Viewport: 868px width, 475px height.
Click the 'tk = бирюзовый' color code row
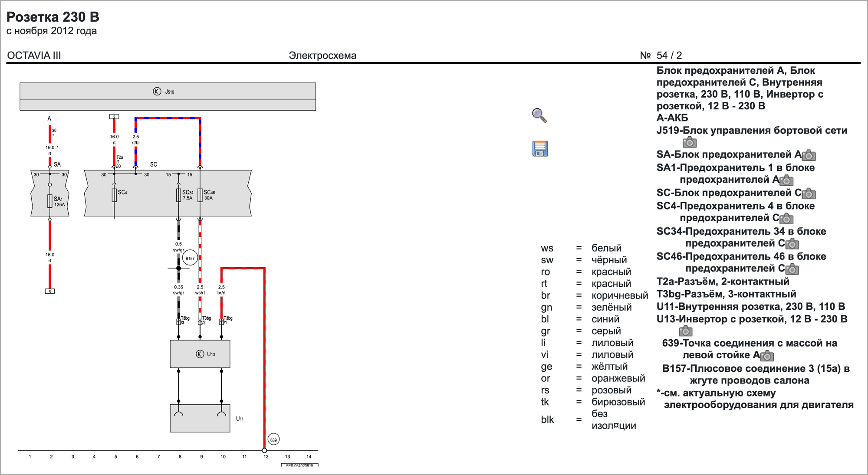(593, 402)
